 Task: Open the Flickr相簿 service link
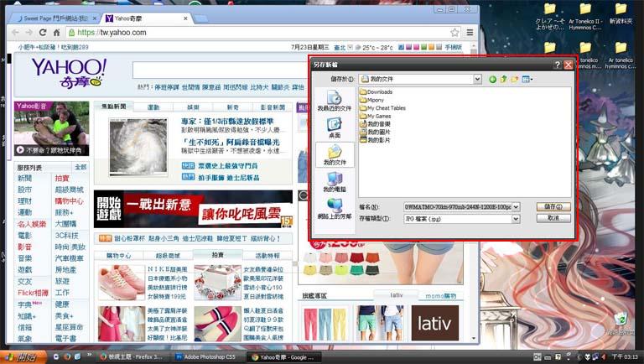pos(33,293)
